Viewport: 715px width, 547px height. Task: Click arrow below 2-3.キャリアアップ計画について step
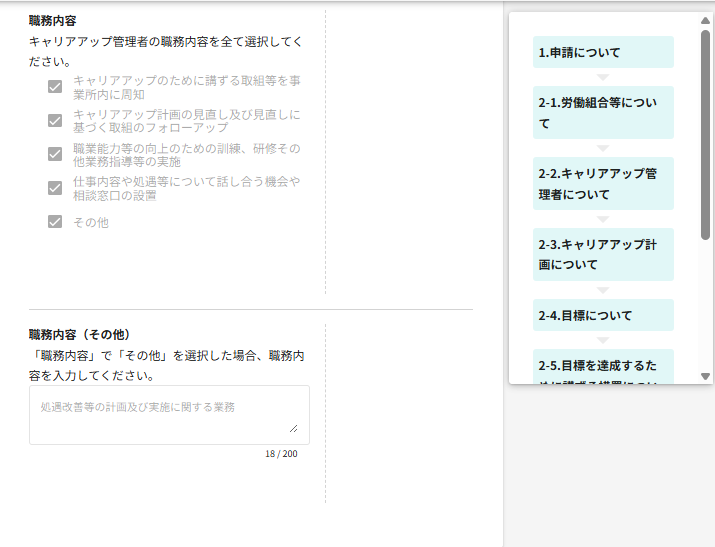603,290
